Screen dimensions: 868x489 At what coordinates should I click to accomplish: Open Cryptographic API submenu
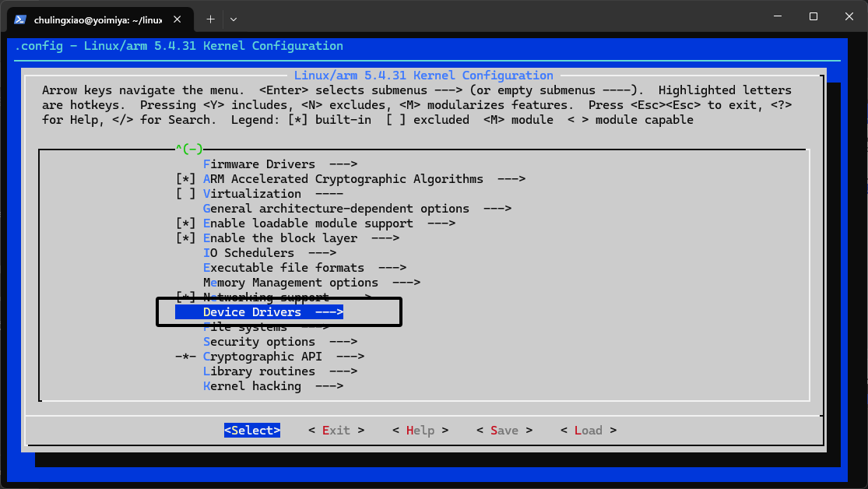(283, 357)
